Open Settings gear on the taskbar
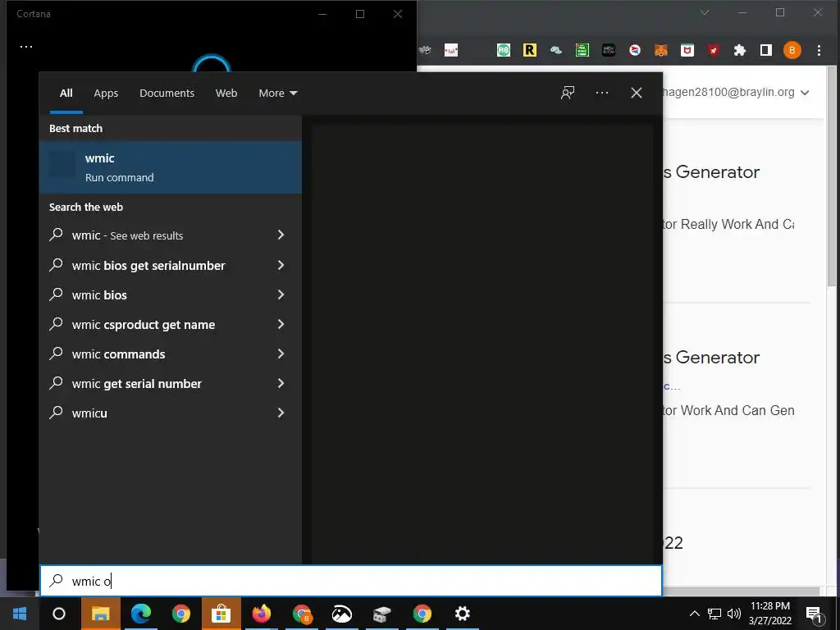The image size is (840, 630). click(x=463, y=614)
